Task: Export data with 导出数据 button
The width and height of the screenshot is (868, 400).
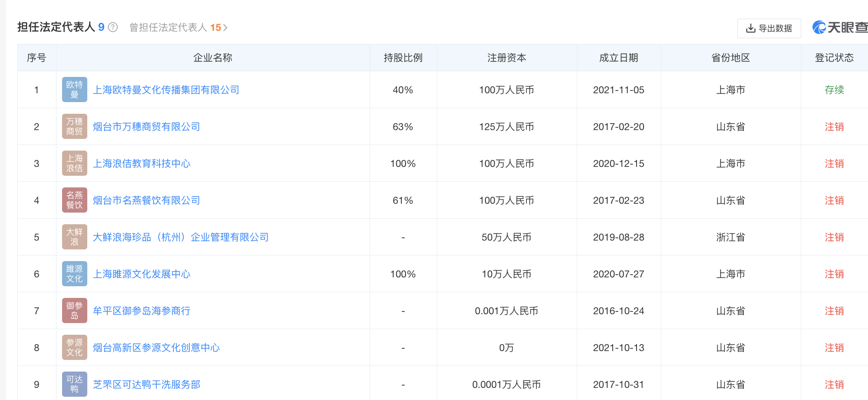Action: [x=769, y=28]
